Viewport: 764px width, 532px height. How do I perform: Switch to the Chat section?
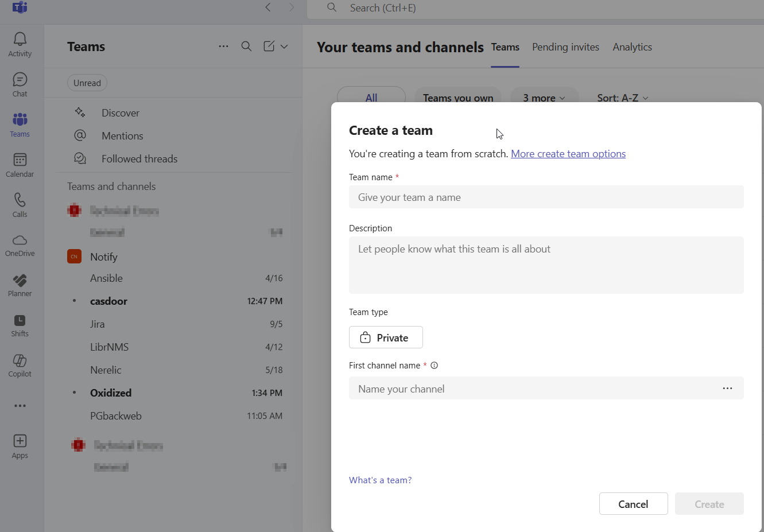tap(20, 84)
